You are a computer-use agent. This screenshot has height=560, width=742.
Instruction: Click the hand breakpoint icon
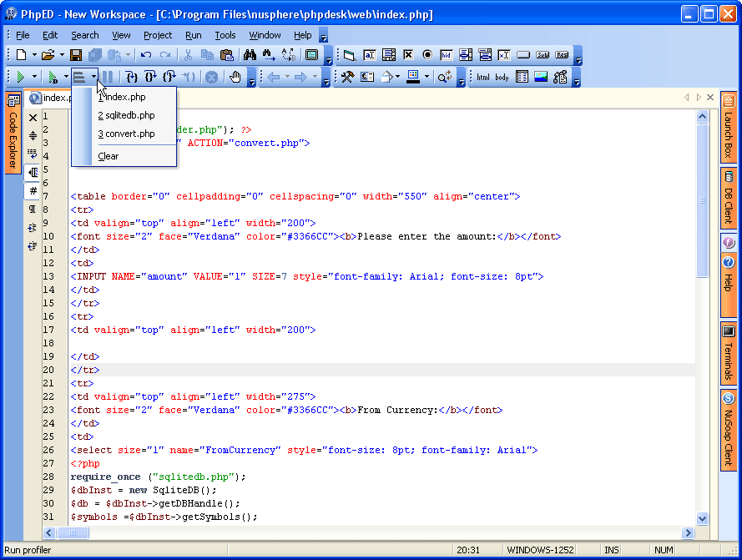coord(235,77)
